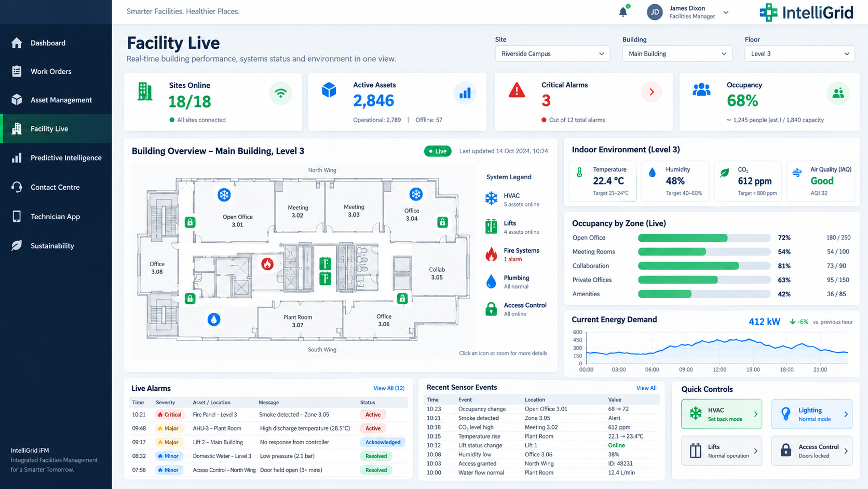Select the HVAC snowflake above Office 3.04

click(x=416, y=194)
